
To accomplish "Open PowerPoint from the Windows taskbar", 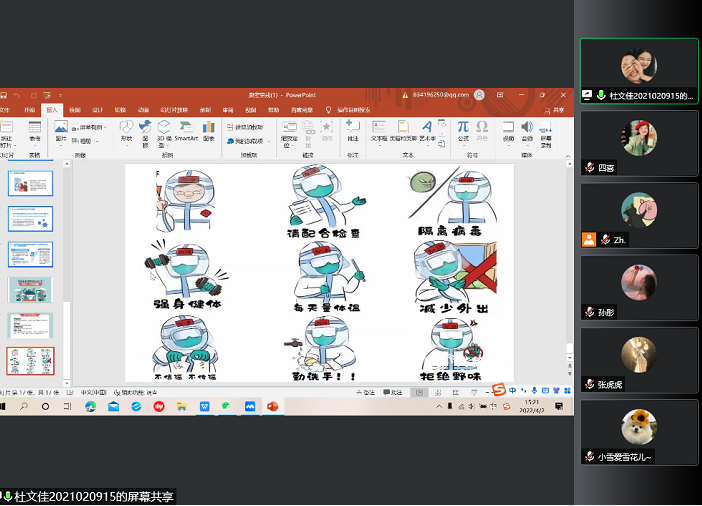I will click(x=271, y=406).
